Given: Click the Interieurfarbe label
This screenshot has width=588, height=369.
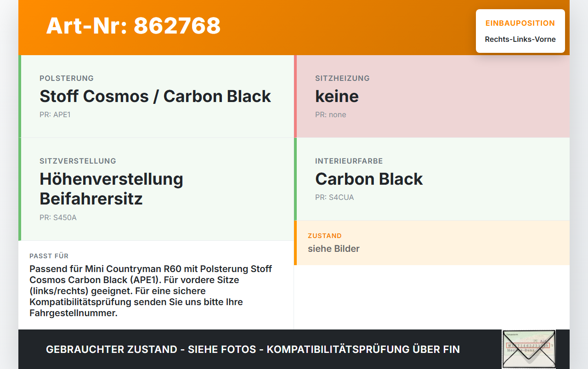Looking at the screenshot, I should tap(349, 161).
